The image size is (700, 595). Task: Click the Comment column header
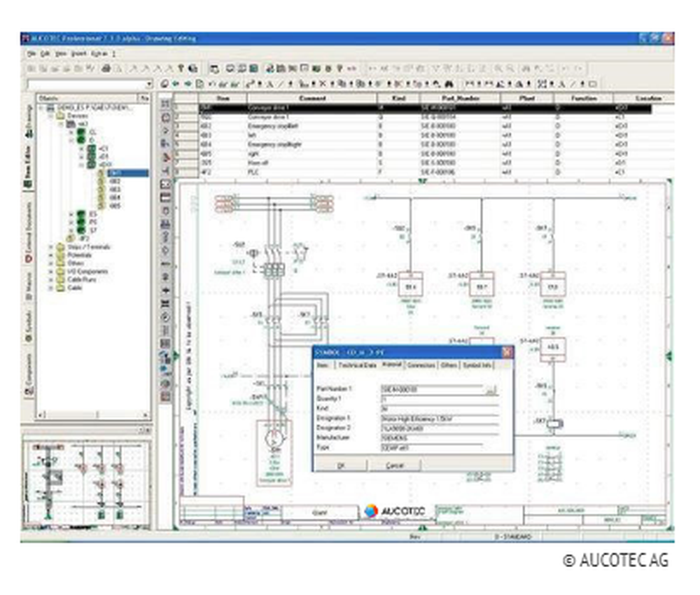(x=312, y=98)
